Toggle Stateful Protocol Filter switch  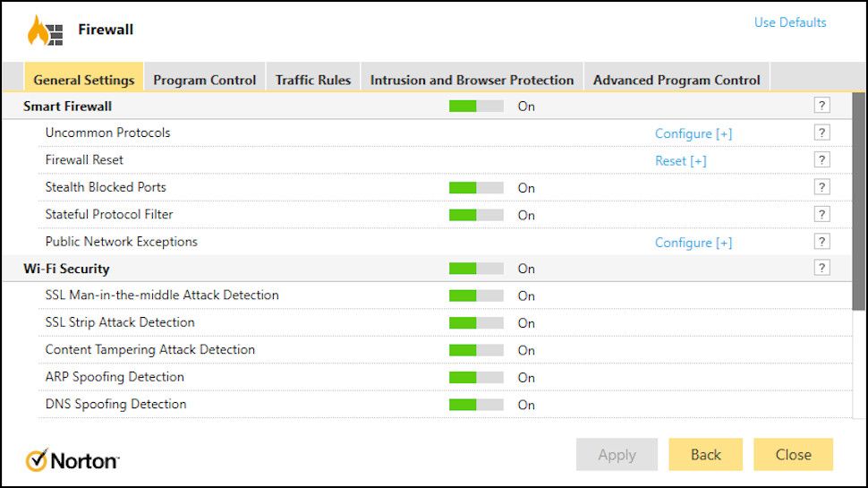(476, 215)
